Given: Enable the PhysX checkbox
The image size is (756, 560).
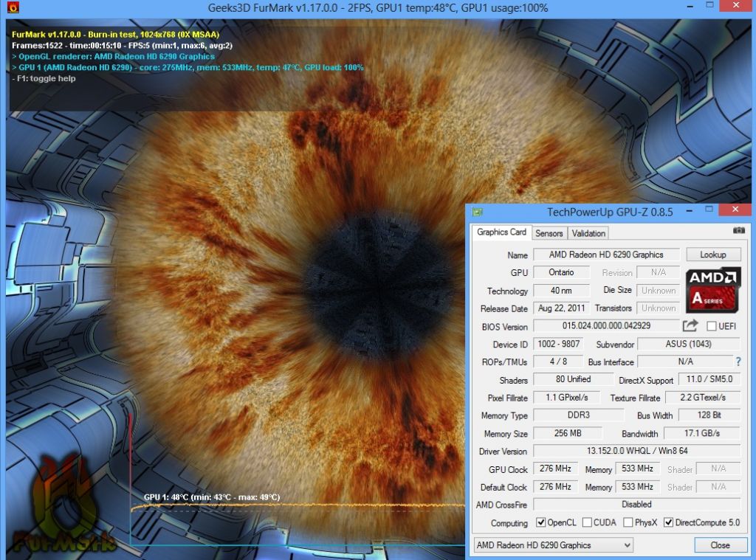Looking at the screenshot, I should (x=628, y=522).
